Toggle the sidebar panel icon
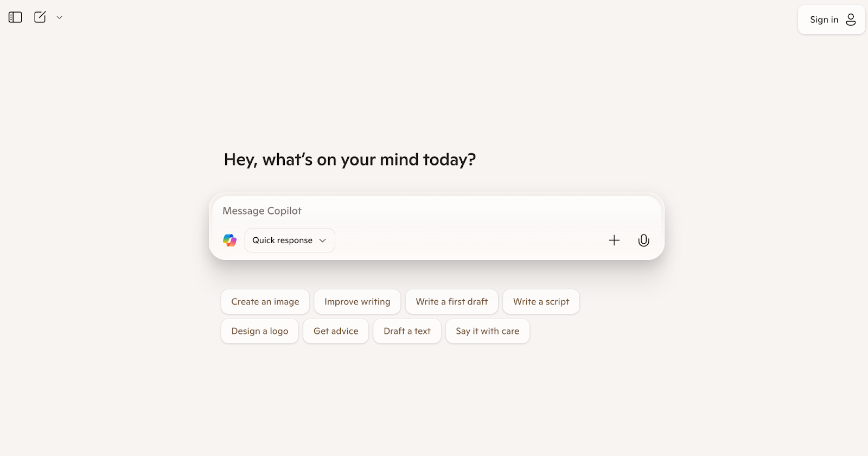 point(15,17)
